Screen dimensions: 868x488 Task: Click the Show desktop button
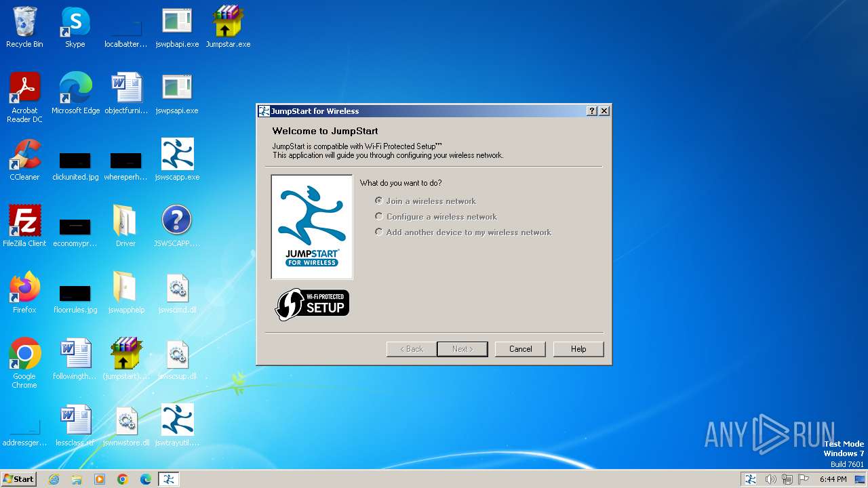861,479
